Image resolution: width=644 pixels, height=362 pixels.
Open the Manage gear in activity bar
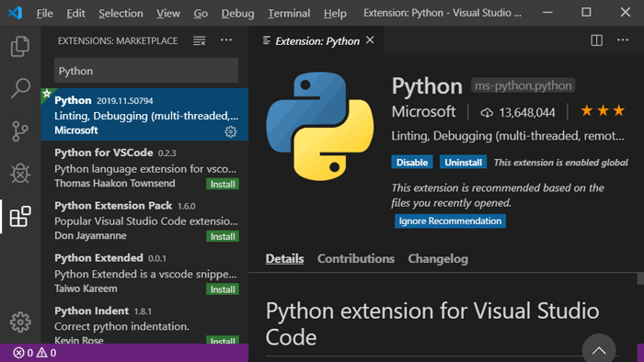tap(20, 322)
